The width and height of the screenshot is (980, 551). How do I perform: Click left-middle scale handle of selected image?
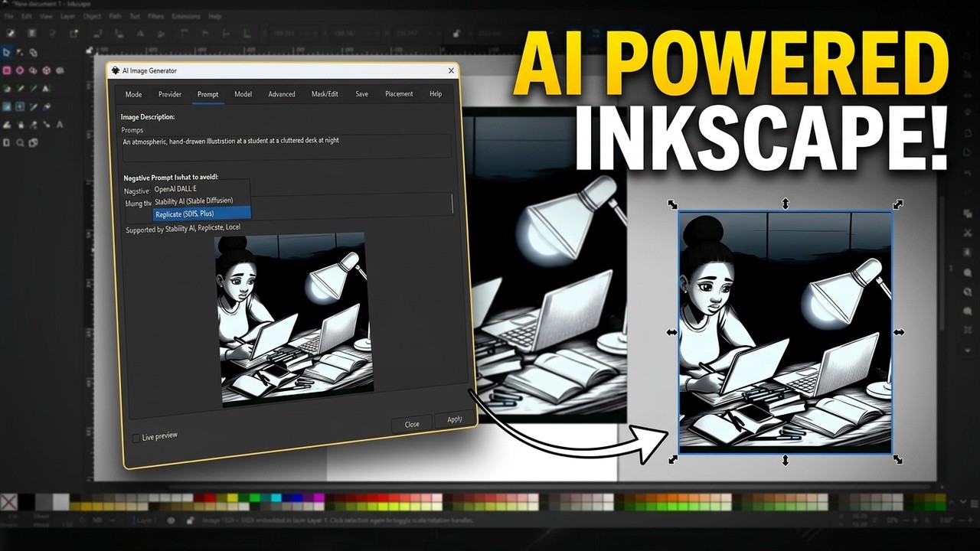click(671, 332)
